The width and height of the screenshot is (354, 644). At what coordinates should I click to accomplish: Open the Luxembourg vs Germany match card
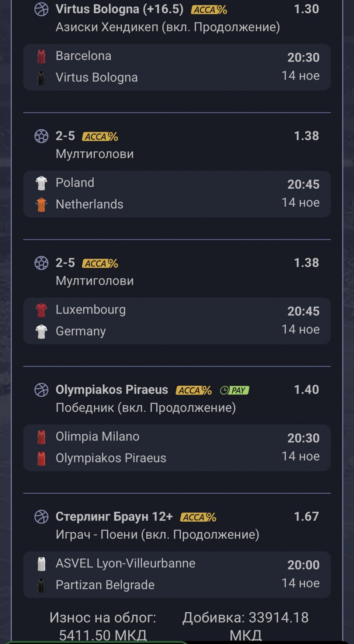(177, 321)
